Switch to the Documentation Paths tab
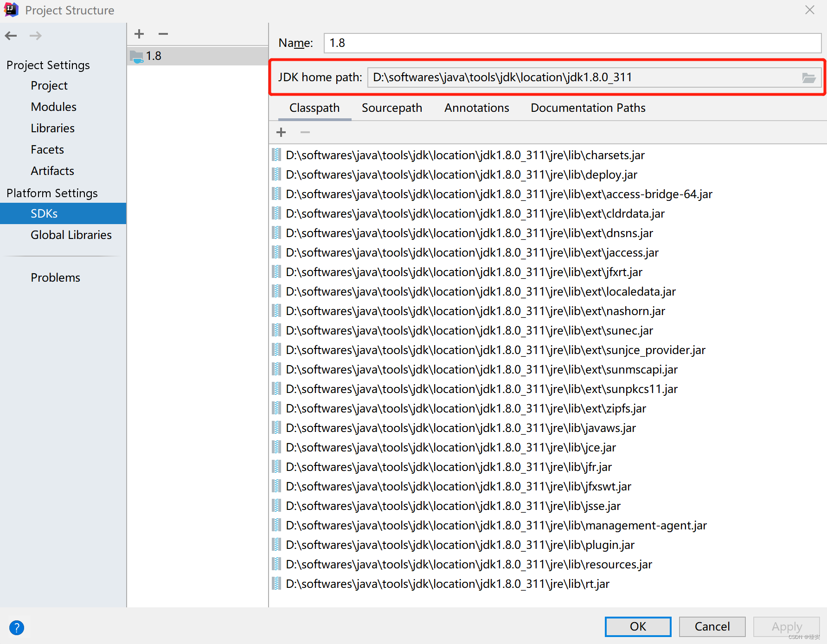This screenshot has width=827, height=644. pyautogui.click(x=588, y=108)
